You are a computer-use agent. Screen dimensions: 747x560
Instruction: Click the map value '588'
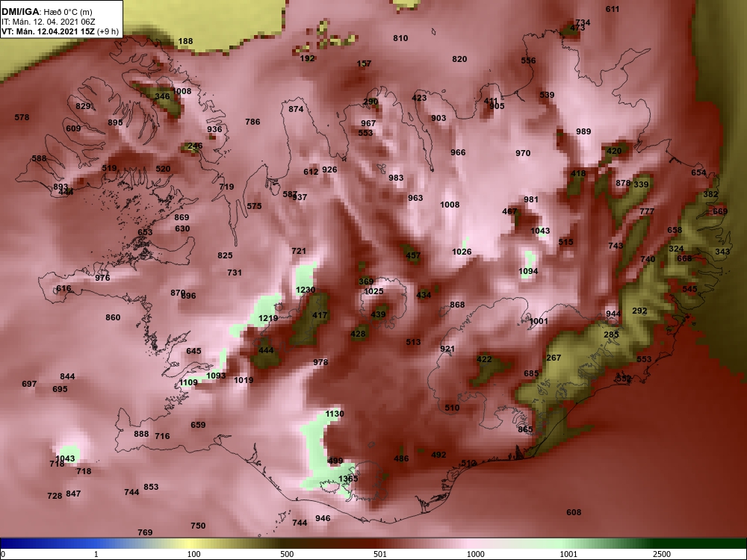(39, 158)
